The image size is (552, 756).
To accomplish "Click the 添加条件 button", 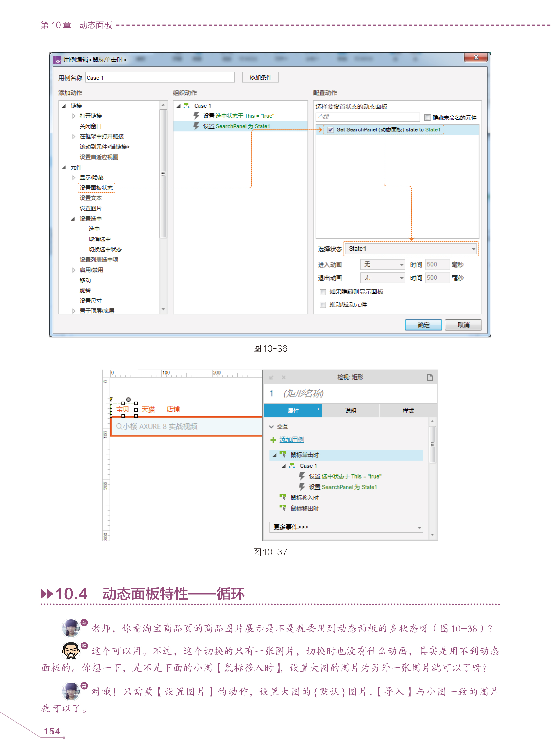I will point(260,77).
